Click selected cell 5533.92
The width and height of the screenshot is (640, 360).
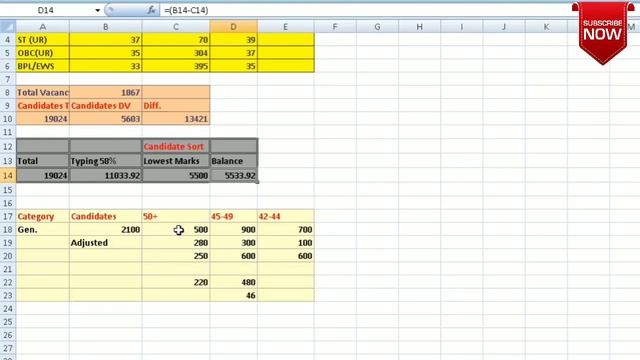(x=233, y=176)
